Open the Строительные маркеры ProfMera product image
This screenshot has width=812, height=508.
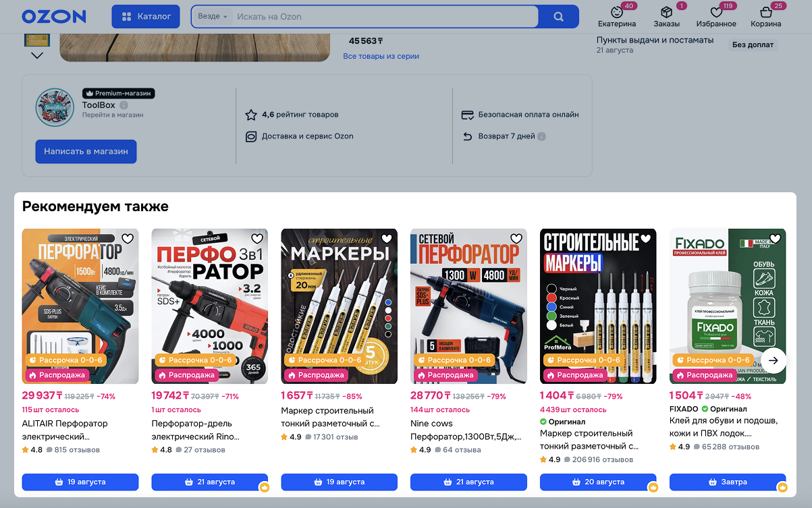tap(598, 306)
